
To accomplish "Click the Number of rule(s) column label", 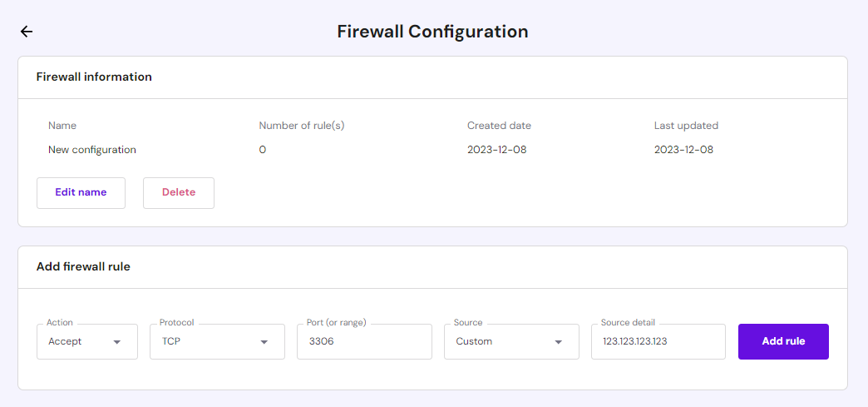I will (302, 126).
